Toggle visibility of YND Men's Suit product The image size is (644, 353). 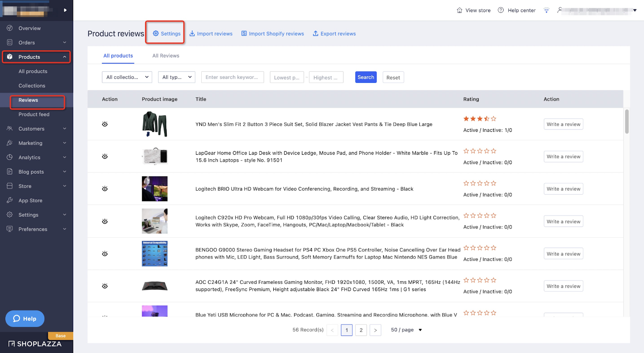pos(105,124)
